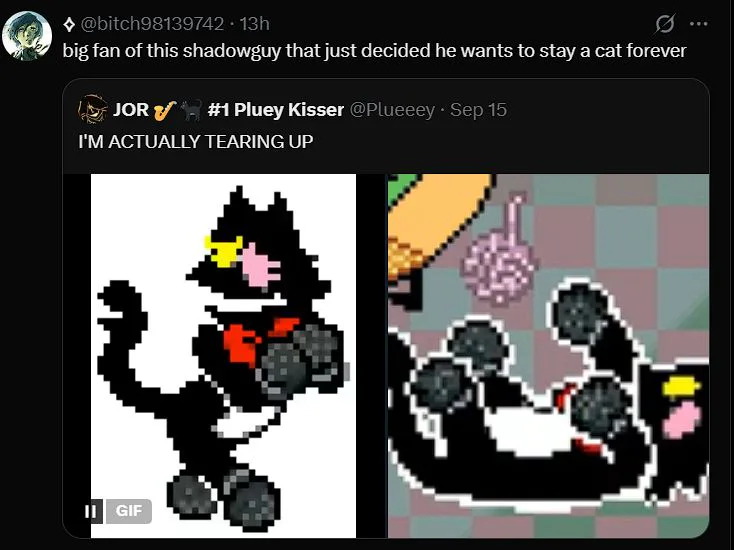Open the @bitch98139742 profile handle
This screenshot has height=550, width=734.
(153, 23)
